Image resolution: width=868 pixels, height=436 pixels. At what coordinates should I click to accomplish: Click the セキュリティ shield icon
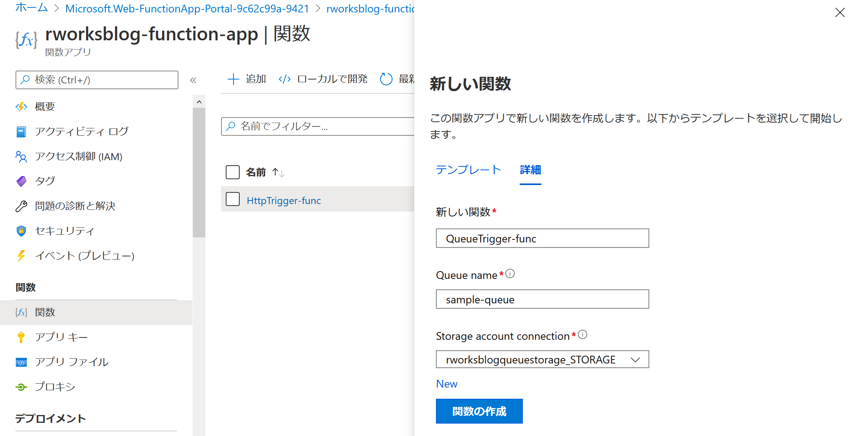pos(21,231)
